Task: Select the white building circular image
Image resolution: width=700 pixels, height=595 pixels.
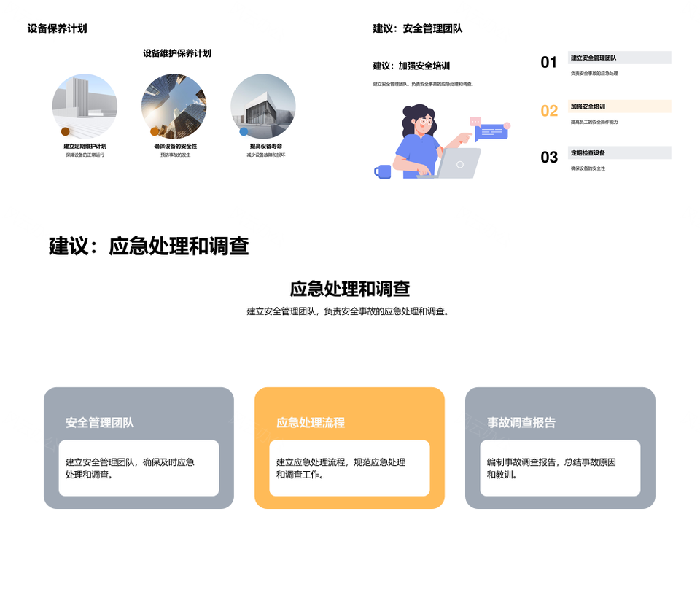Action: point(85,106)
